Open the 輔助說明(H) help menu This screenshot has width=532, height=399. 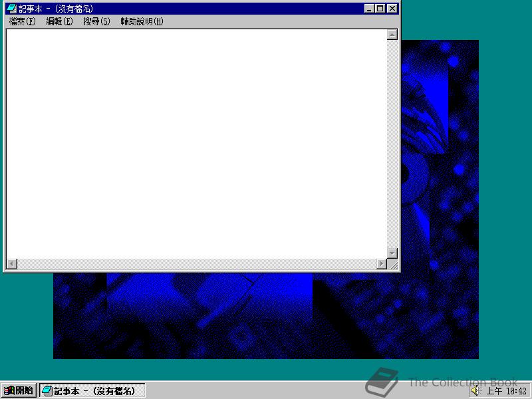(x=142, y=22)
